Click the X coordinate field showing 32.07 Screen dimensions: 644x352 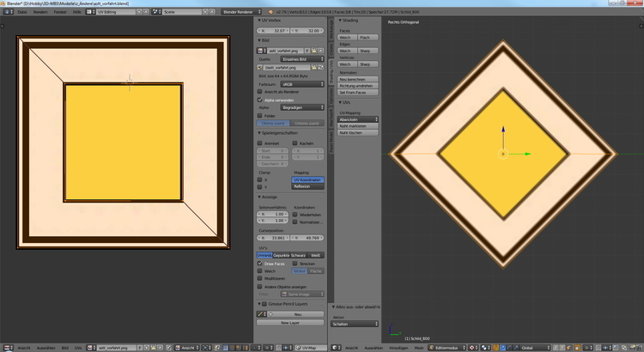coord(273,29)
